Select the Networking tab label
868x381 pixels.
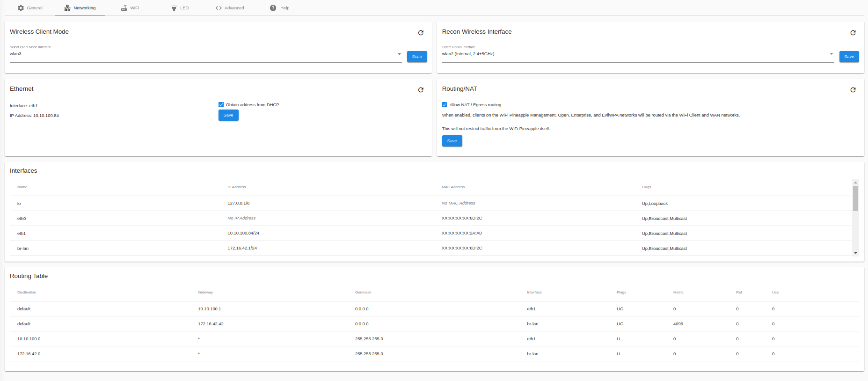tap(84, 8)
